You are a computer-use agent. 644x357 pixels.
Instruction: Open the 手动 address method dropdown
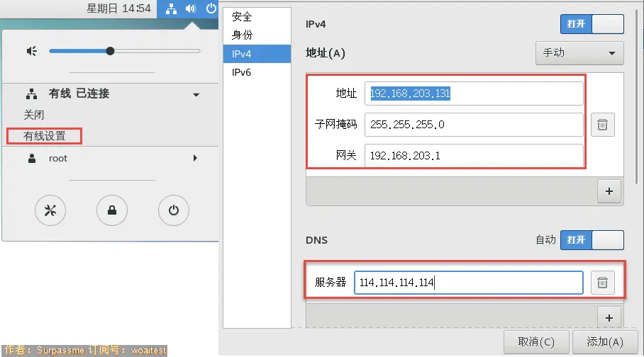(579, 53)
